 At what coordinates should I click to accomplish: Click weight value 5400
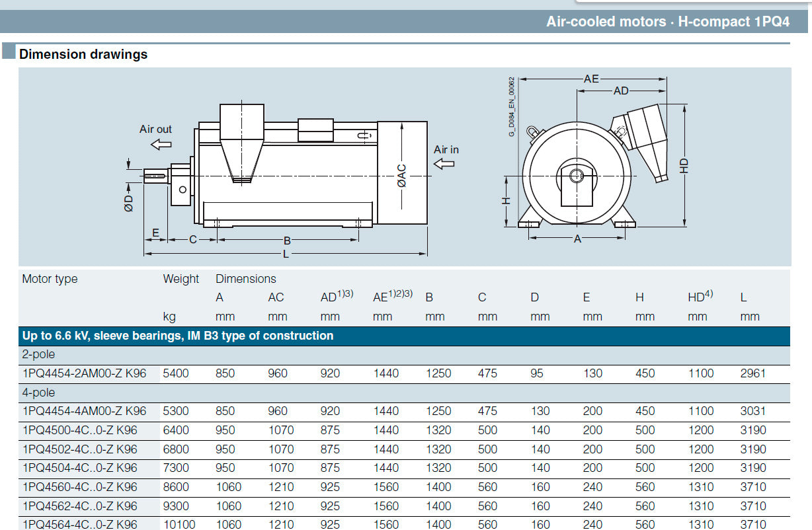point(176,373)
